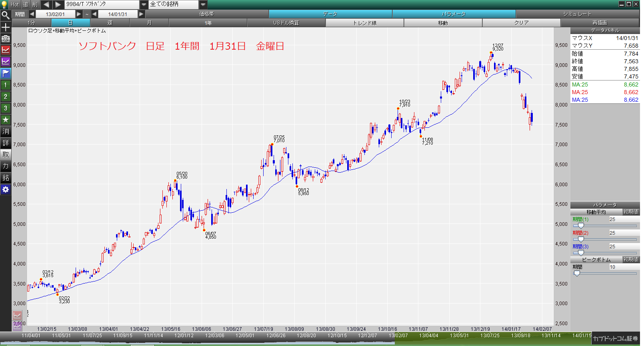Select the 1分 timeframe
This screenshot has height=346, width=644.
click(x=31, y=23)
